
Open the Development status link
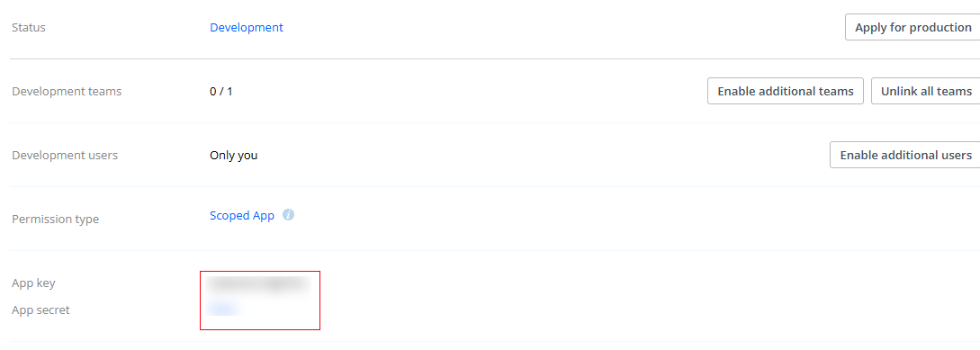pyautogui.click(x=247, y=28)
